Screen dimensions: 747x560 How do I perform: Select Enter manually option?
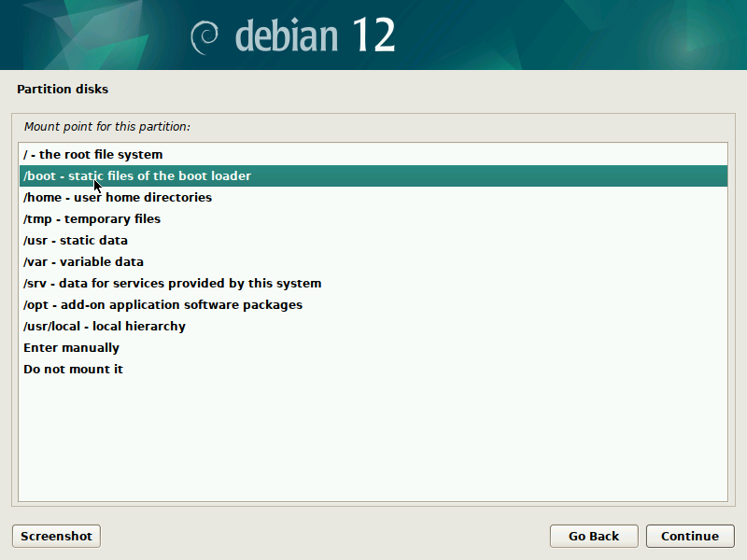pos(373,347)
